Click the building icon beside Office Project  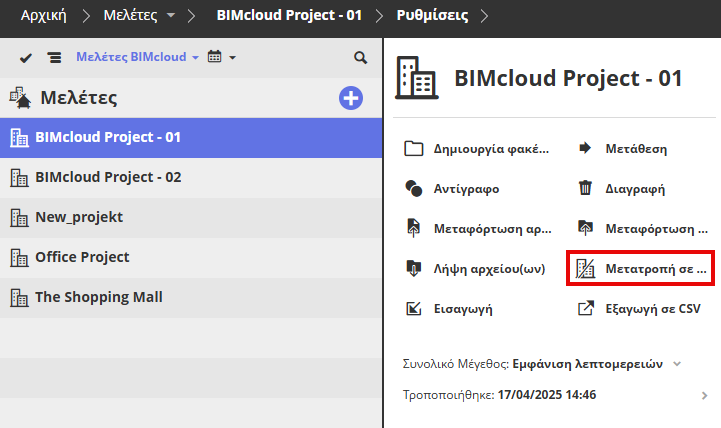pos(19,257)
